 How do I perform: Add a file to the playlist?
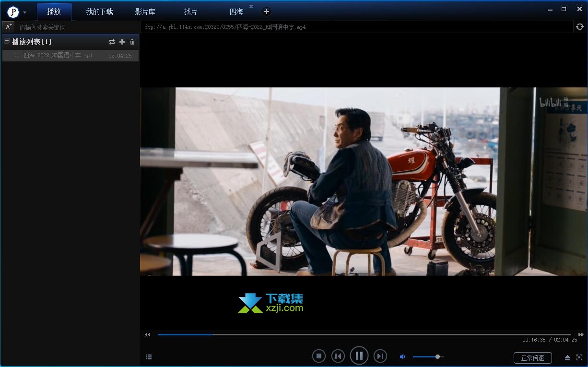click(x=122, y=42)
